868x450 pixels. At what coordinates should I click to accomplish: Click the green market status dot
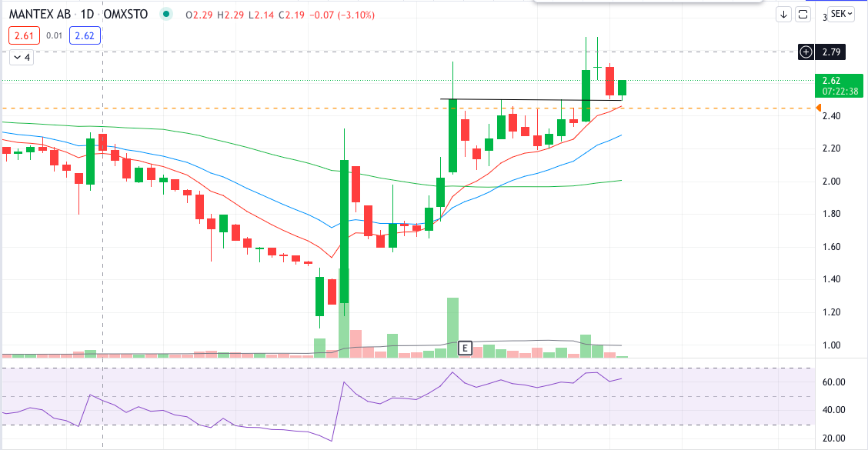click(165, 15)
